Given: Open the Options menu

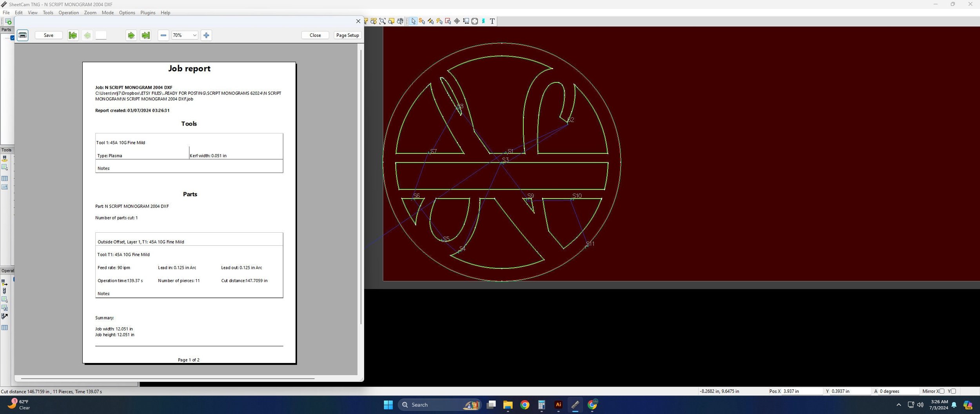Looking at the screenshot, I should pyautogui.click(x=127, y=13).
